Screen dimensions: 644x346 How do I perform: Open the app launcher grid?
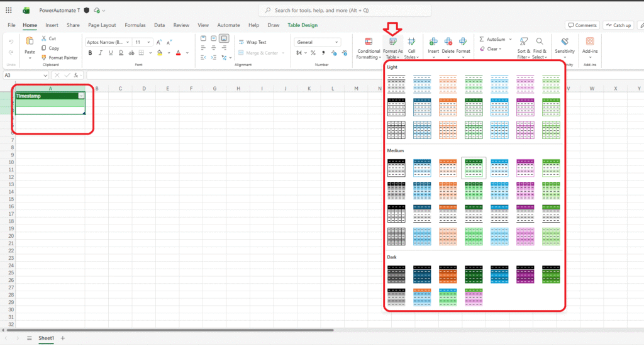click(9, 10)
